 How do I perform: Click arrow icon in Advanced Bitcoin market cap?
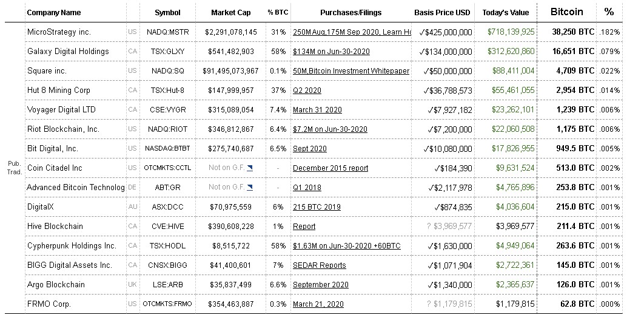pos(250,187)
